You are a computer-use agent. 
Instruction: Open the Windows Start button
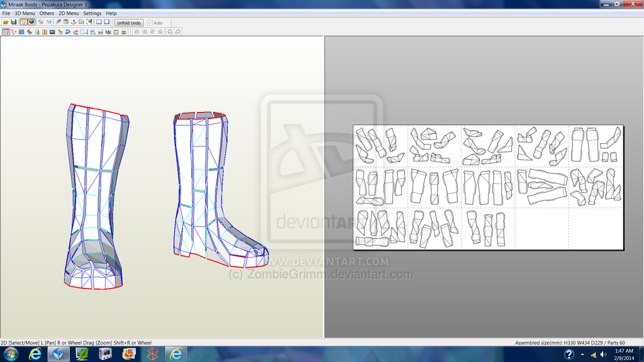tap(11, 354)
